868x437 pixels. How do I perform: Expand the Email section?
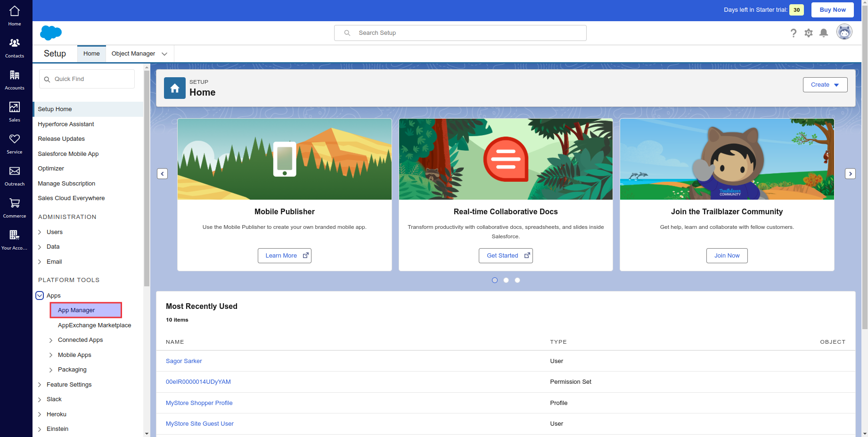[40, 262]
